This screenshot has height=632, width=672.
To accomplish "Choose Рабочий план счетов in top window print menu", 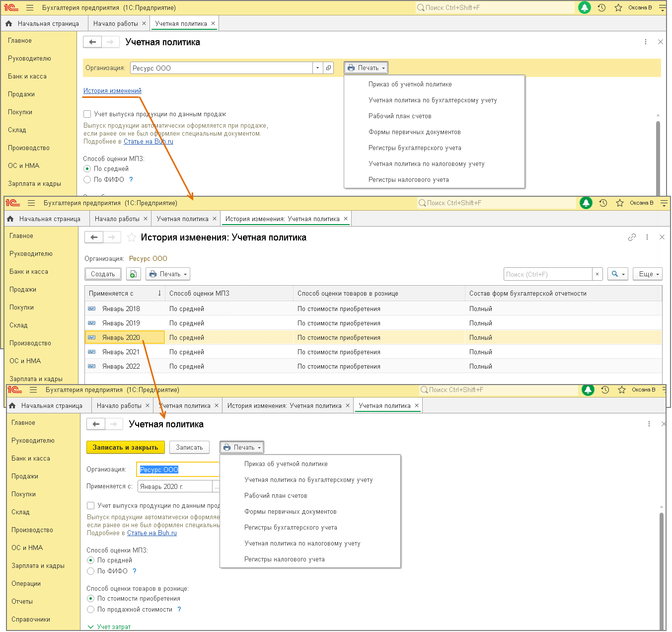I will coord(400,116).
